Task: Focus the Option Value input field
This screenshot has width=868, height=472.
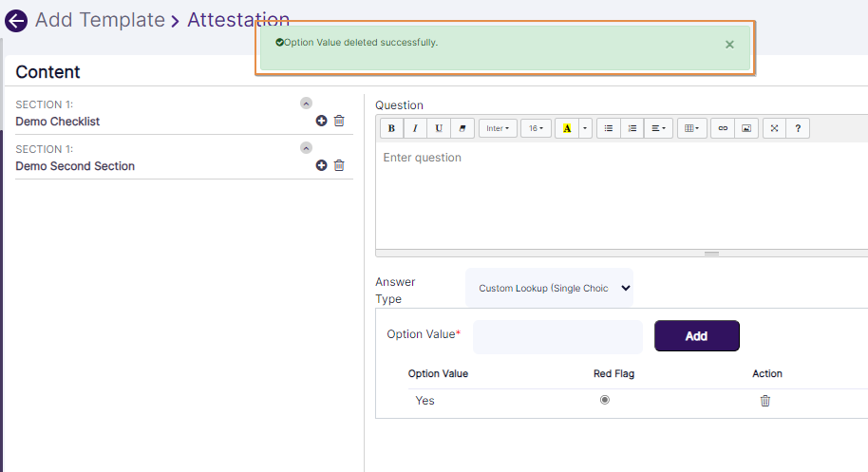Action: [557, 336]
